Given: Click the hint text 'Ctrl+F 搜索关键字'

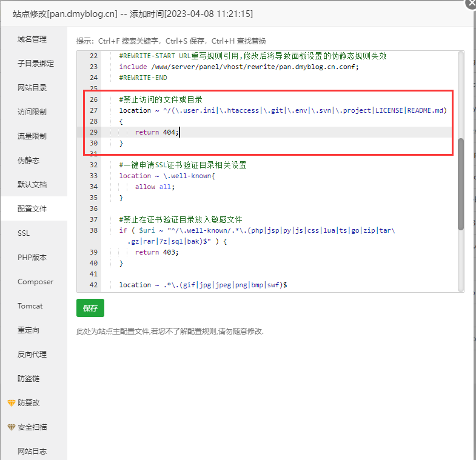Looking at the screenshot, I should [x=128, y=41].
